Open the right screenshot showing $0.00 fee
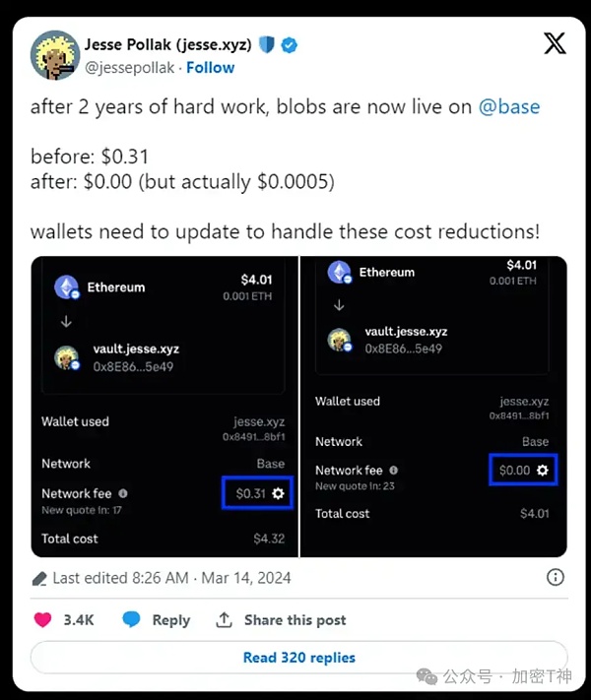 (x=433, y=407)
